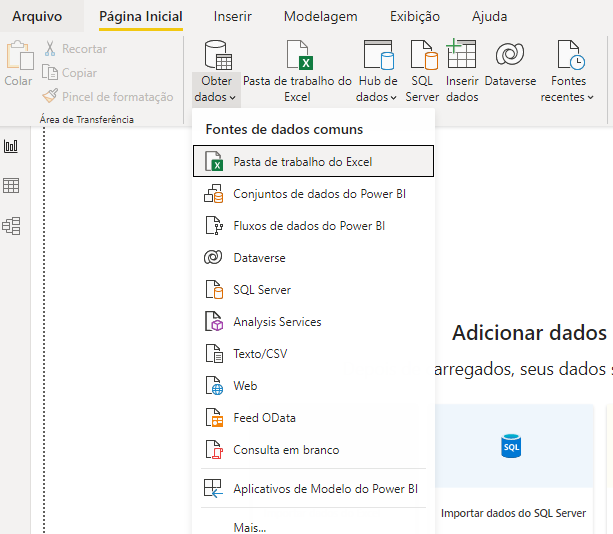The image size is (613, 534).
Task: Open the Data table view in the sidebar
Action: 11,186
